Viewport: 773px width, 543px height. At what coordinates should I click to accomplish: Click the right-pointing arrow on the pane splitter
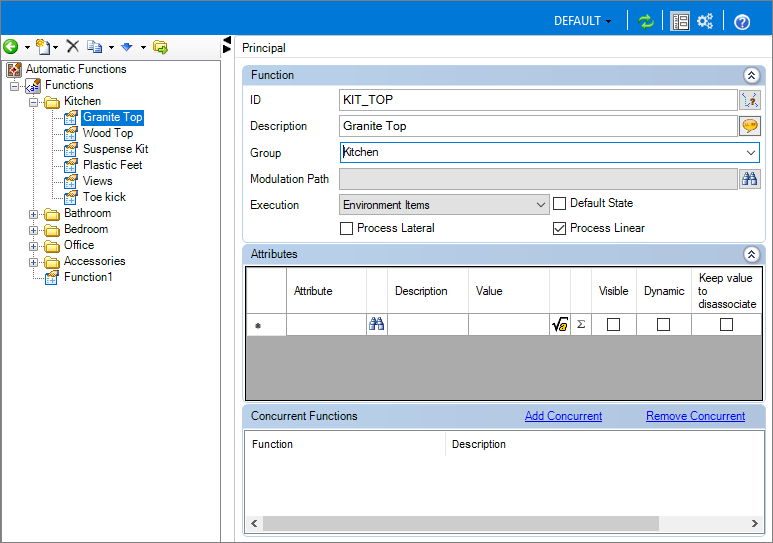pos(227,48)
